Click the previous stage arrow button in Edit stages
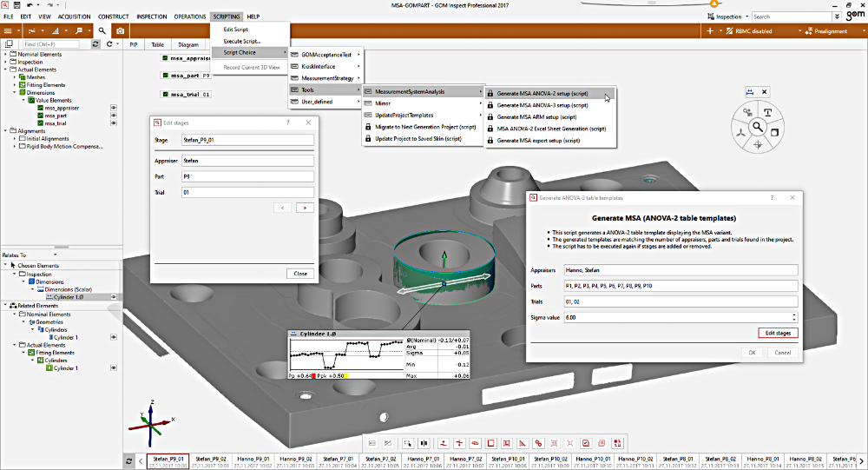868x470 pixels. click(282, 208)
